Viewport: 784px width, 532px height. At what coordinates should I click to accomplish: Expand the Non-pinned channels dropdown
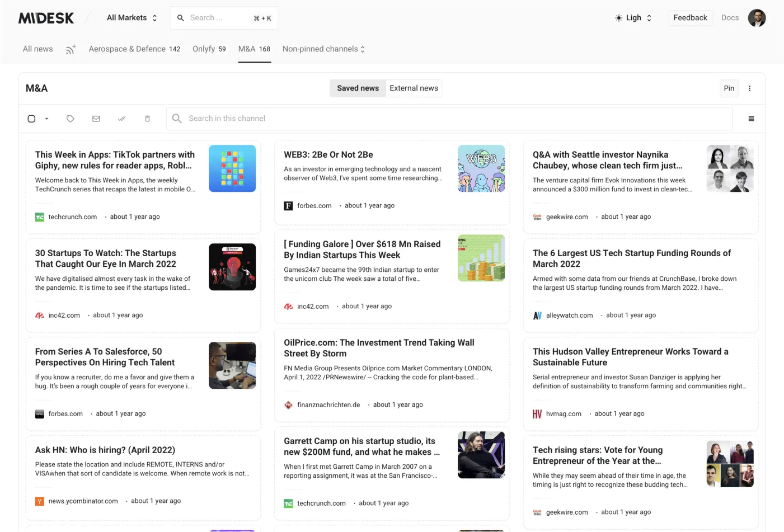click(324, 49)
